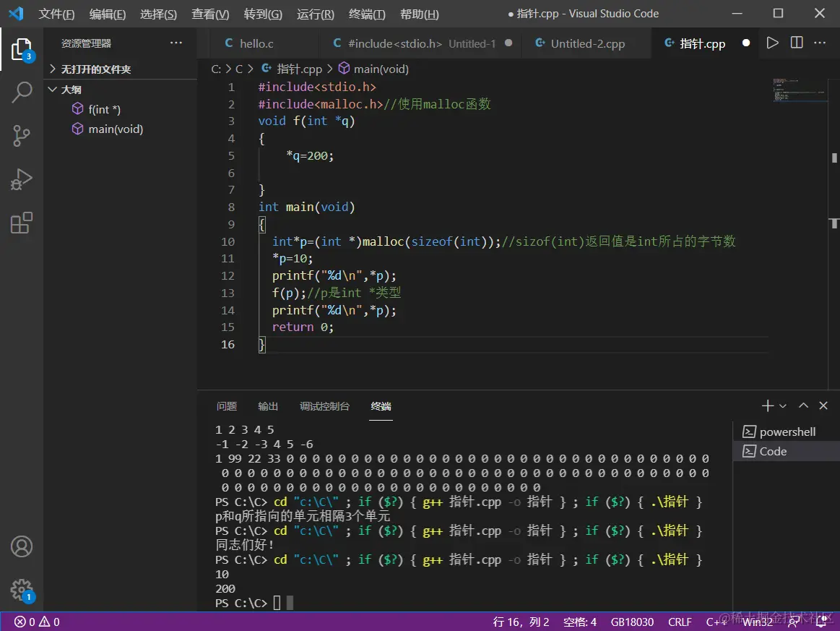Click unsaved dot on 指针.cpp tab

pyautogui.click(x=745, y=43)
